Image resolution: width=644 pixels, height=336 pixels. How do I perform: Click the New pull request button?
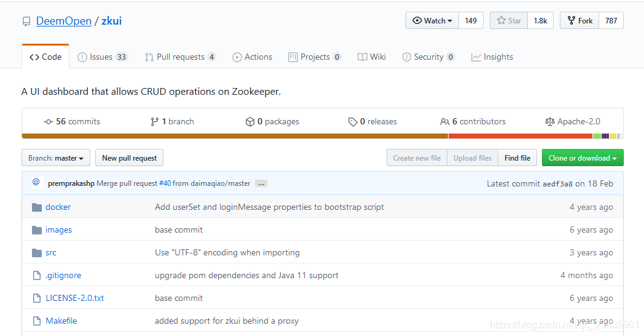pyautogui.click(x=130, y=158)
